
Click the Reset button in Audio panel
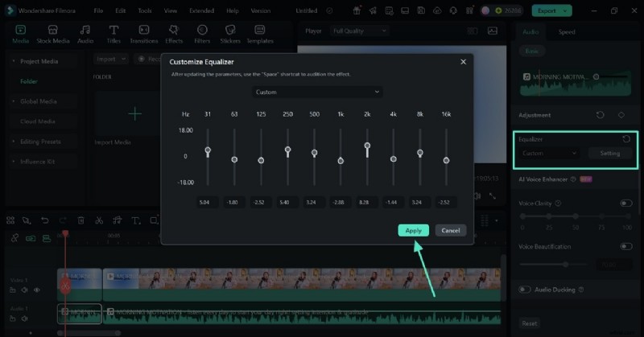coord(530,323)
